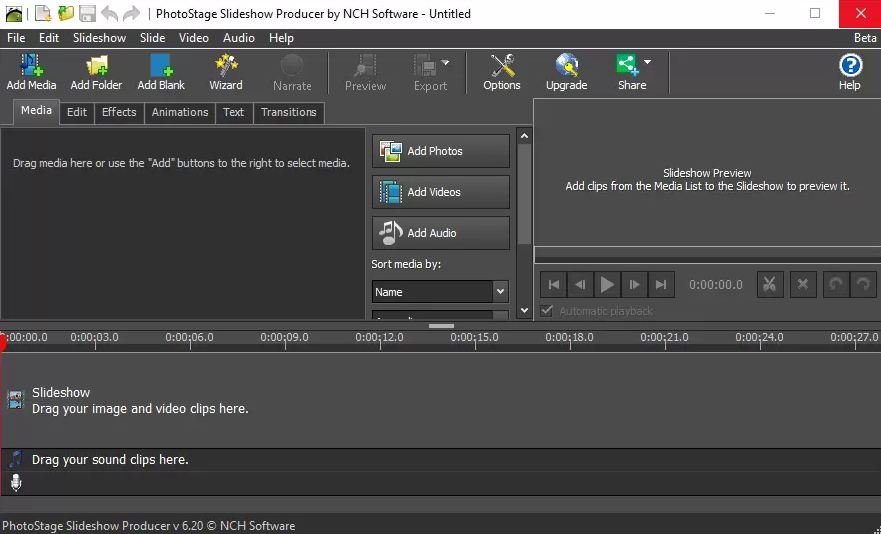
Task: Click the go to end playback button
Action: tap(661, 284)
